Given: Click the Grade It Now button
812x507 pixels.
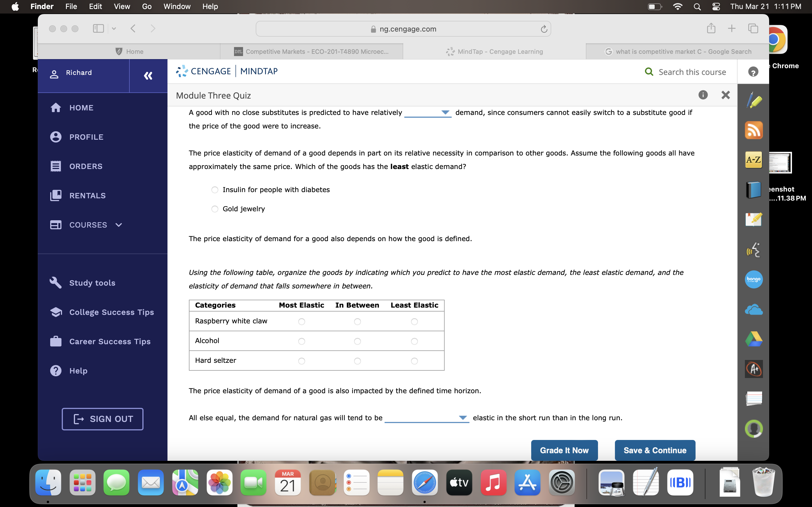Looking at the screenshot, I should [x=564, y=450].
